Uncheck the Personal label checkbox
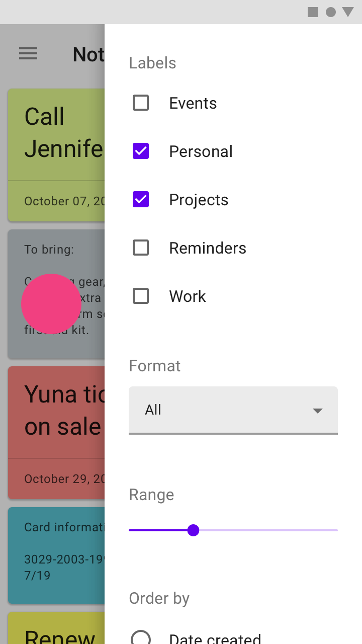 141,151
